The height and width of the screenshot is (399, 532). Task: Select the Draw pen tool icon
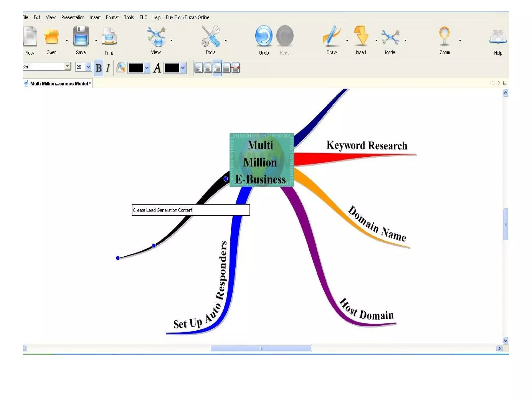tap(331, 36)
